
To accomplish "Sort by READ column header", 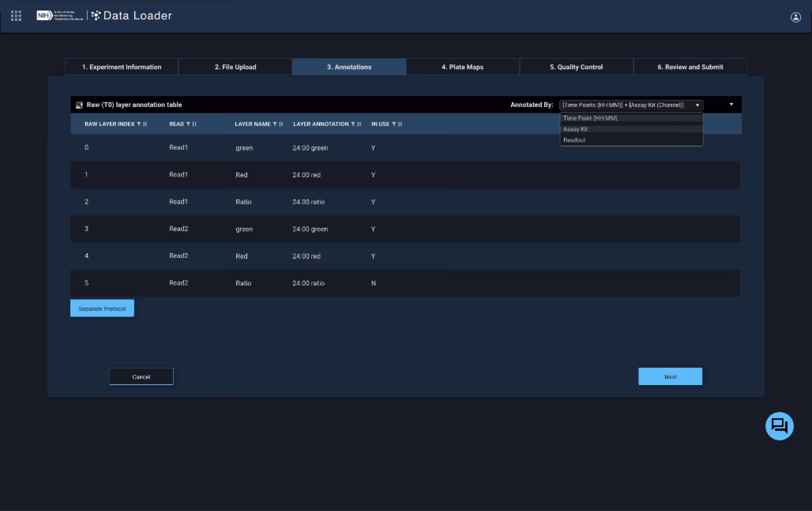I will coord(176,124).
